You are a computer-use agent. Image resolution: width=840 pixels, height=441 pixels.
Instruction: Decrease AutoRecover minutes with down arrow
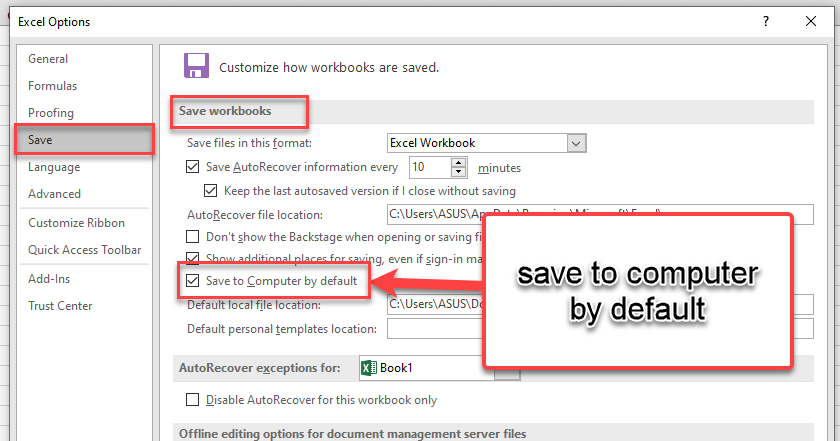[459, 172]
